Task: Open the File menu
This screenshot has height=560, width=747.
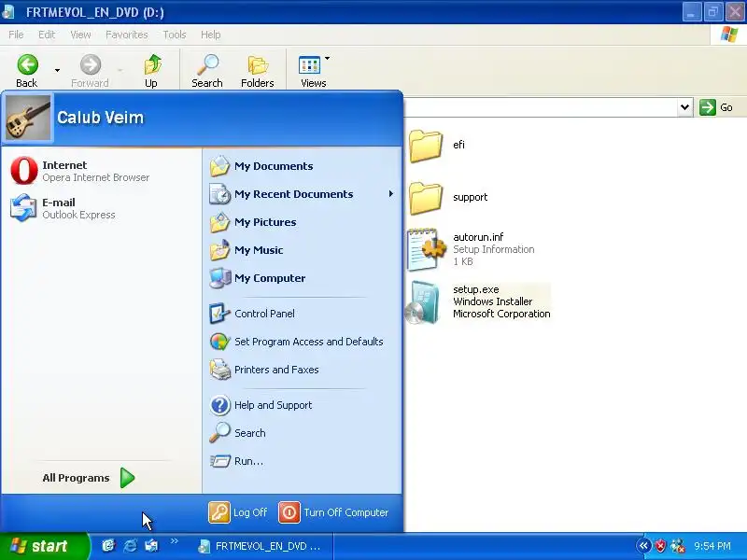Action: point(16,35)
